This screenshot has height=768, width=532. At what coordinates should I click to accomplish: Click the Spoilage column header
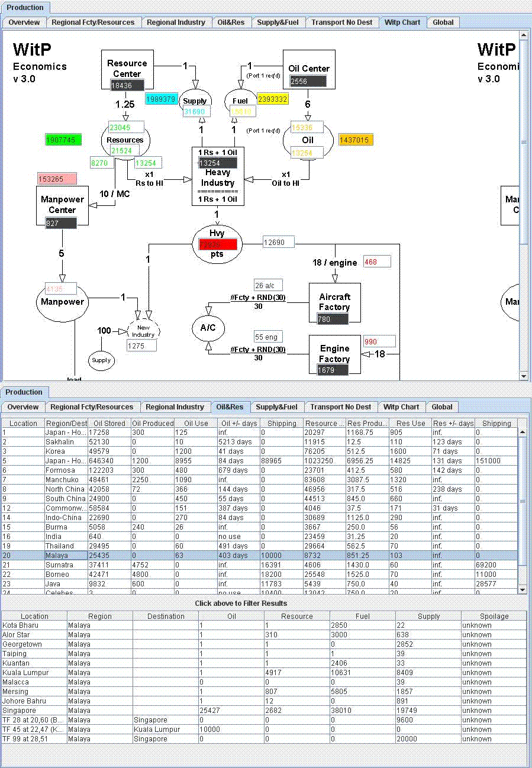coord(494,617)
